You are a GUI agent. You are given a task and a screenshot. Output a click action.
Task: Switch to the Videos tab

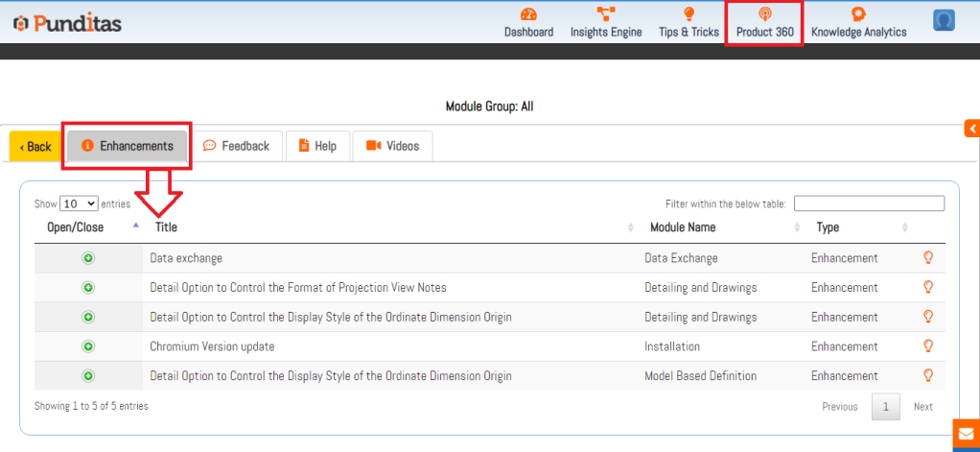pyautogui.click(x=393, y=146)
